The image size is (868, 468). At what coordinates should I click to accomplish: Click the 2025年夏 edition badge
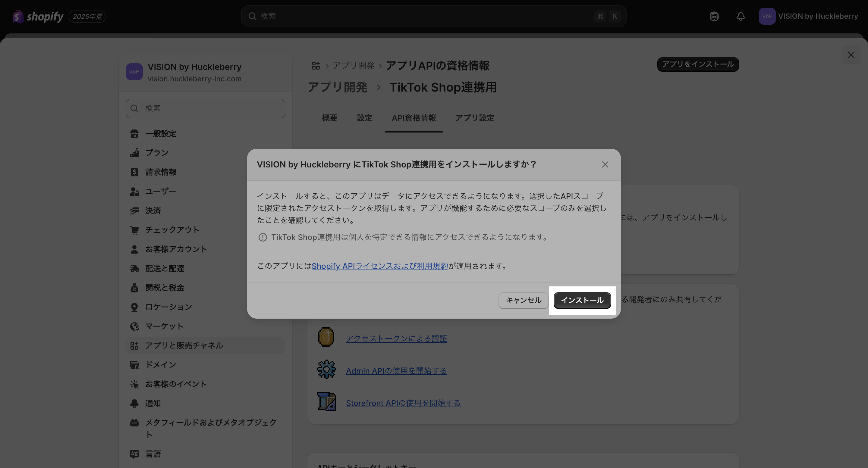click(87, 16)
